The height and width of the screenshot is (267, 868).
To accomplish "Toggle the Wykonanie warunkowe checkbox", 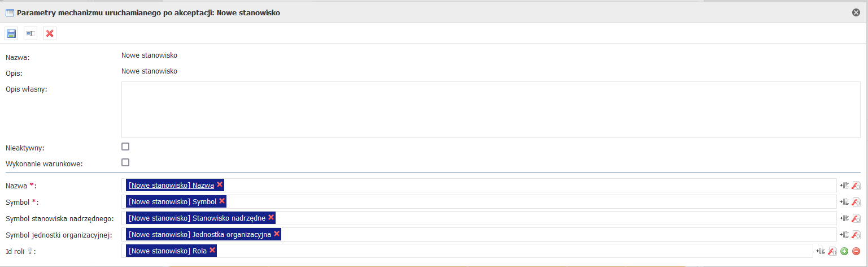I will [x=125, y=163].
